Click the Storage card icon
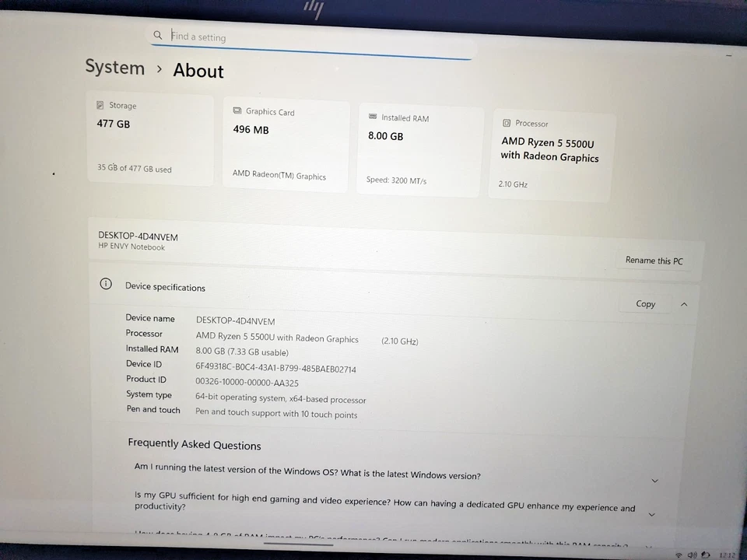Image resolution: width=747 pixels, height=560 pixels. coord(100,105)
